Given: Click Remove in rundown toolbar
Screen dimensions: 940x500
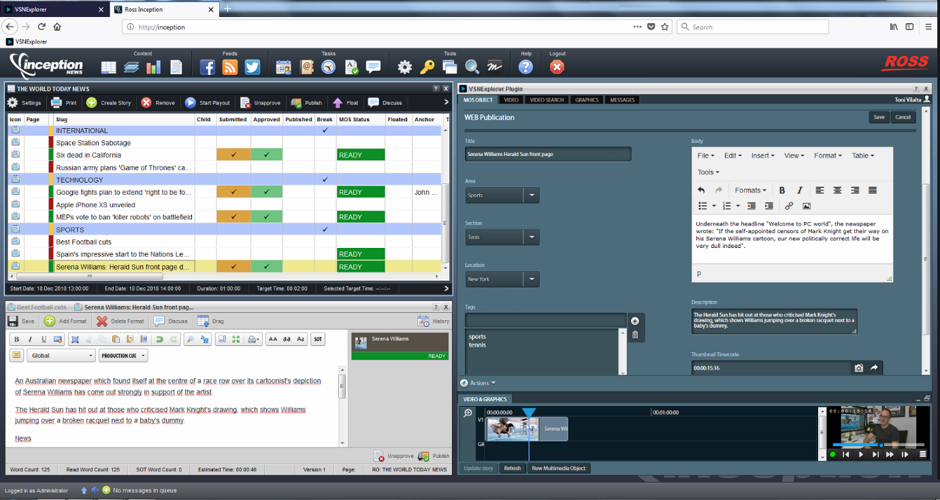Looking at the screenshot, I should (x=158, y=103).
